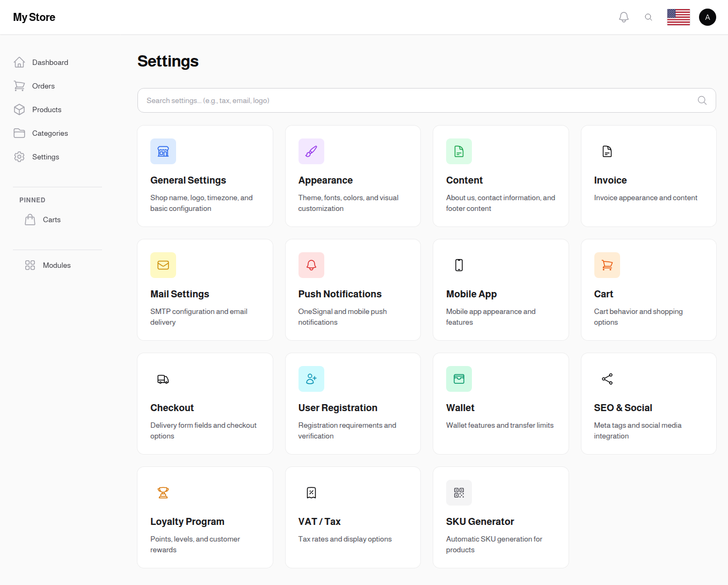
Task: Open the General Settings card
Action: tap(205, 176)
